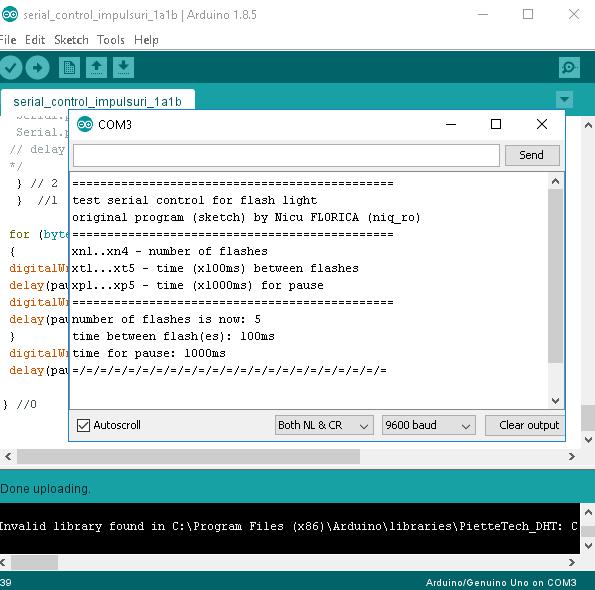Click 'time for pause: 1000ms' line
The image size is (595, 590).
click(149, 354)
